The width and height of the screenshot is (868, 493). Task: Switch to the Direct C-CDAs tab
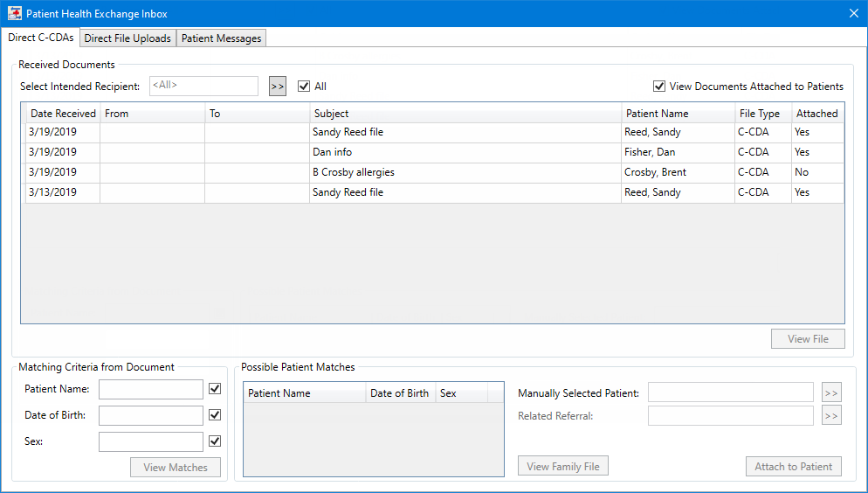click(x=40, y=37)
